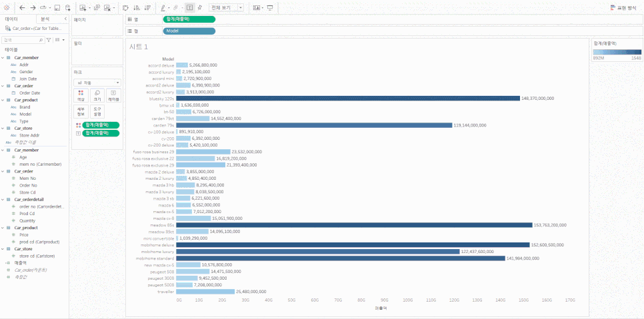The width and height of the screenshot is (644, 319).
Task: Click the Car_order data source icon
Action: [x=8, y=29]
